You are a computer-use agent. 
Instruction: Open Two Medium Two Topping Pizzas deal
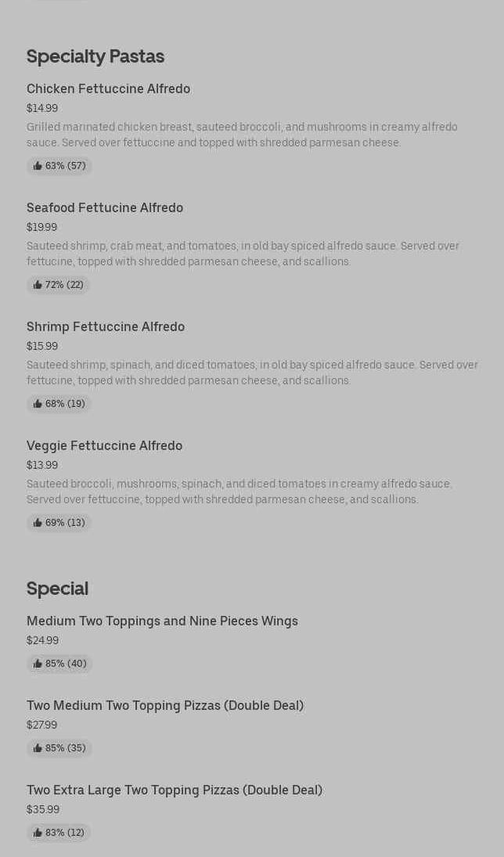[165, 706]
